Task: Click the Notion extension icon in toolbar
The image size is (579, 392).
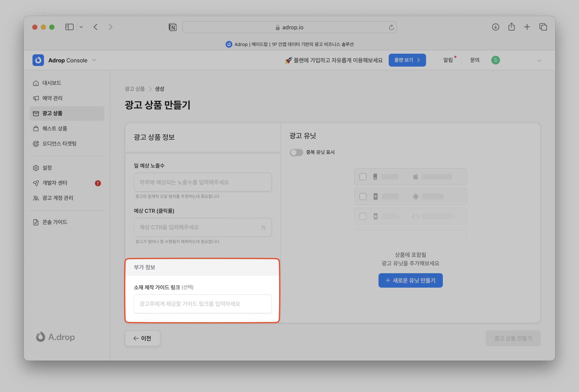Action: [x=172, y=27]
